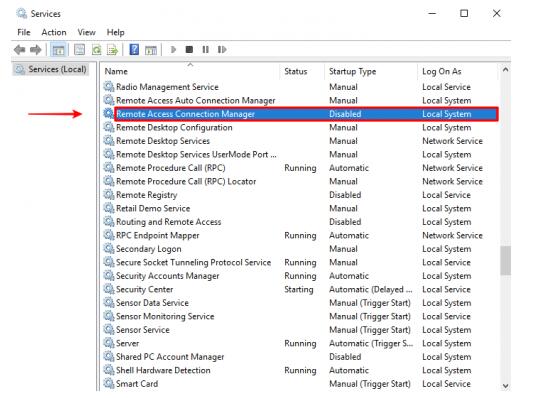
Task: Click the gear icon of Remote Desktop Services
Action: (109, 140)
